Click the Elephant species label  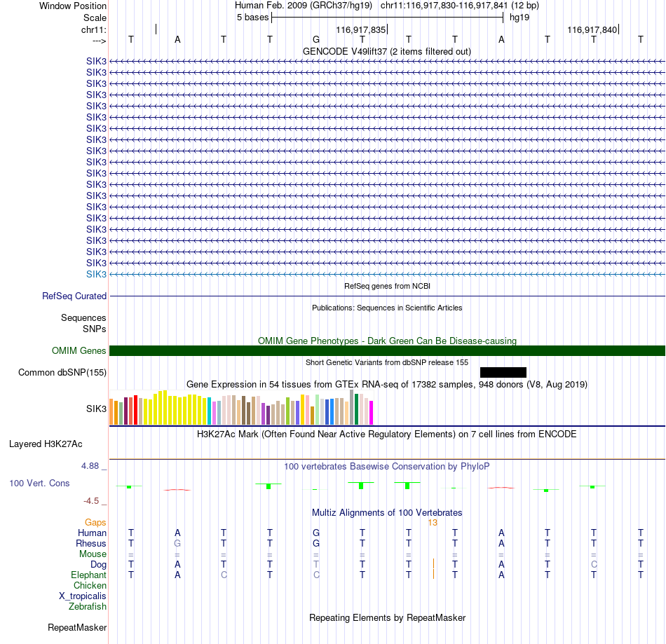[89, 575]
